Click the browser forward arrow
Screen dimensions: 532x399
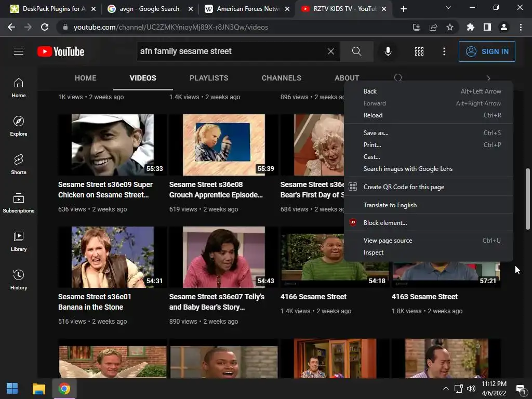[28, 27]
